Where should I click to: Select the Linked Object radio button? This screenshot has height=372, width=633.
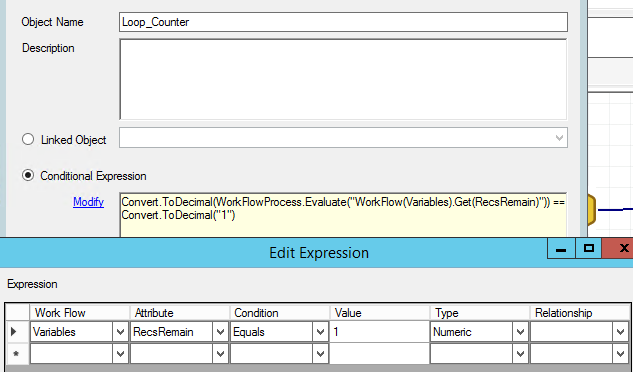coord(28,139)
